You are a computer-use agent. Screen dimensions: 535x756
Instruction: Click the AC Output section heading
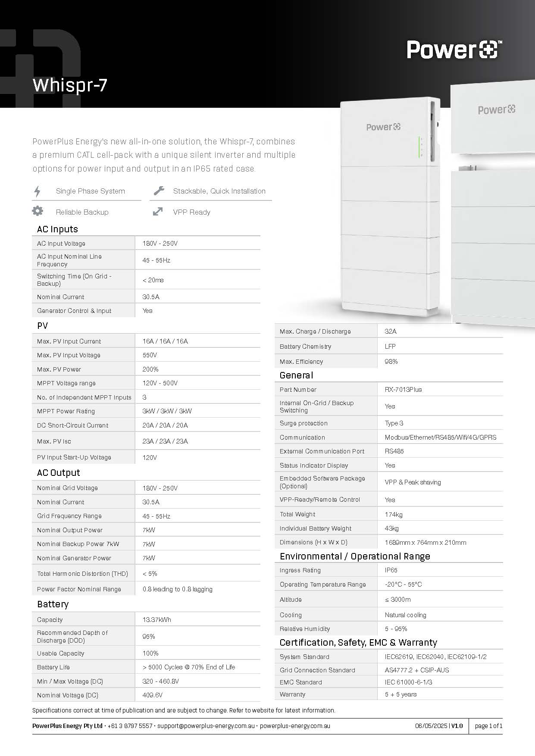(59, 473)
